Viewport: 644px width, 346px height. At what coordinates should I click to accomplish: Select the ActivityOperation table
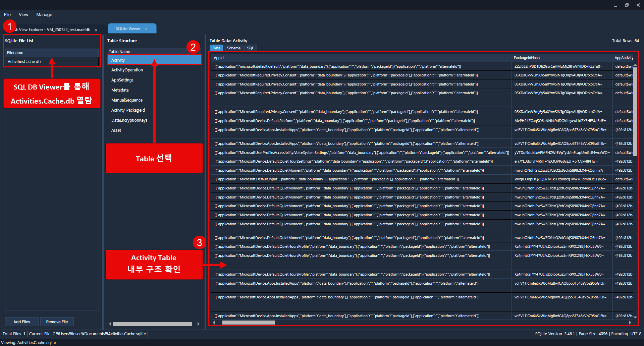(127, 70)
